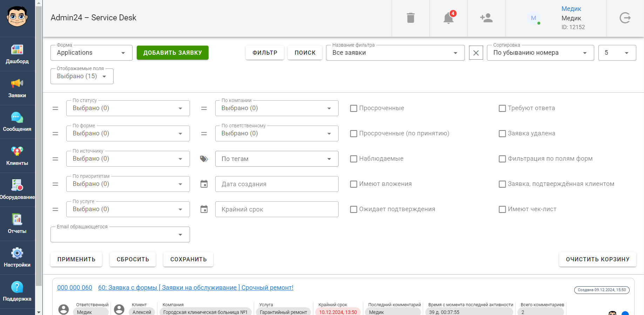Click the Дата создания input field

[277, 184]
